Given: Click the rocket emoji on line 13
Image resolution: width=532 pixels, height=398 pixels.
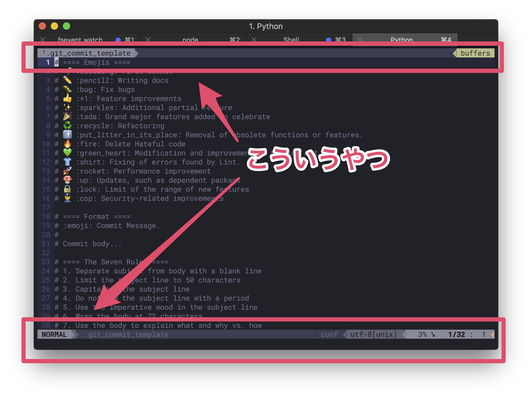Looking at the screenshot, I should coord(67,171).
